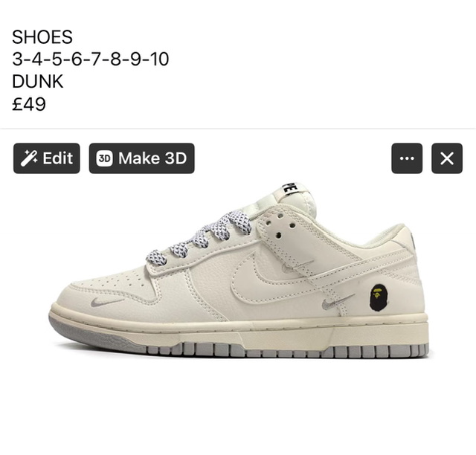Click the three eyelet holes near collar

[280, 225]
